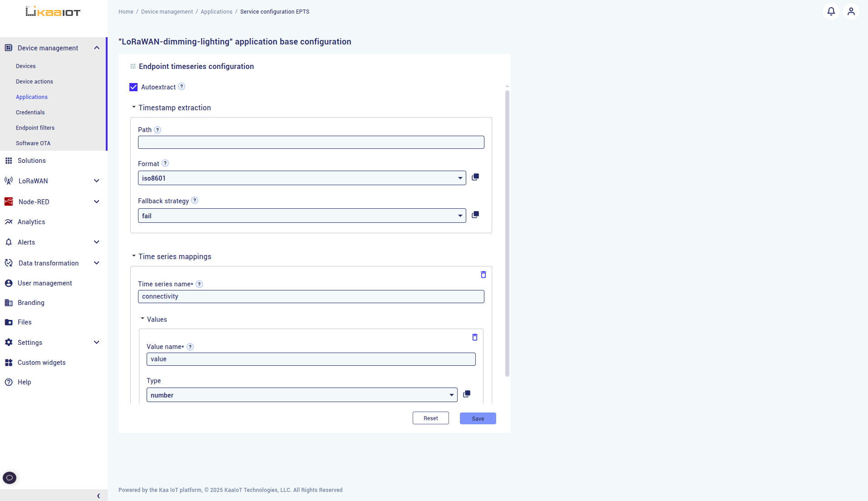Open the Files section icon

coord(9,322)
